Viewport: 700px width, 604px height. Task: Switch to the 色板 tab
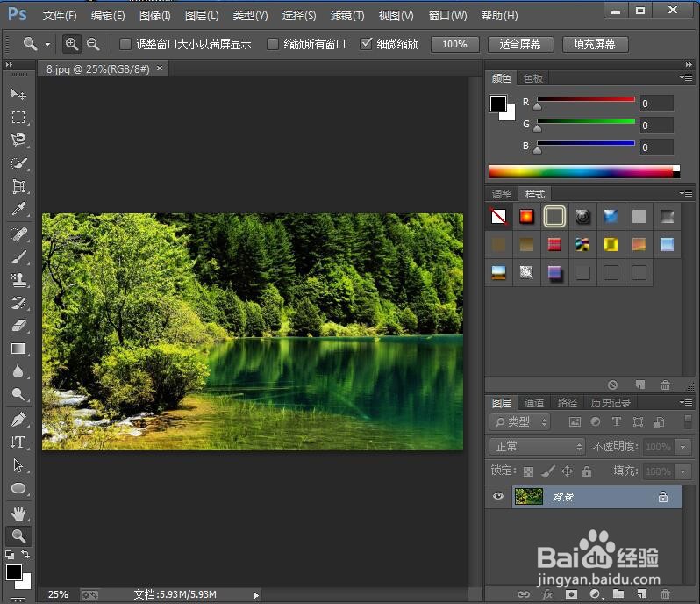(533, 78)
